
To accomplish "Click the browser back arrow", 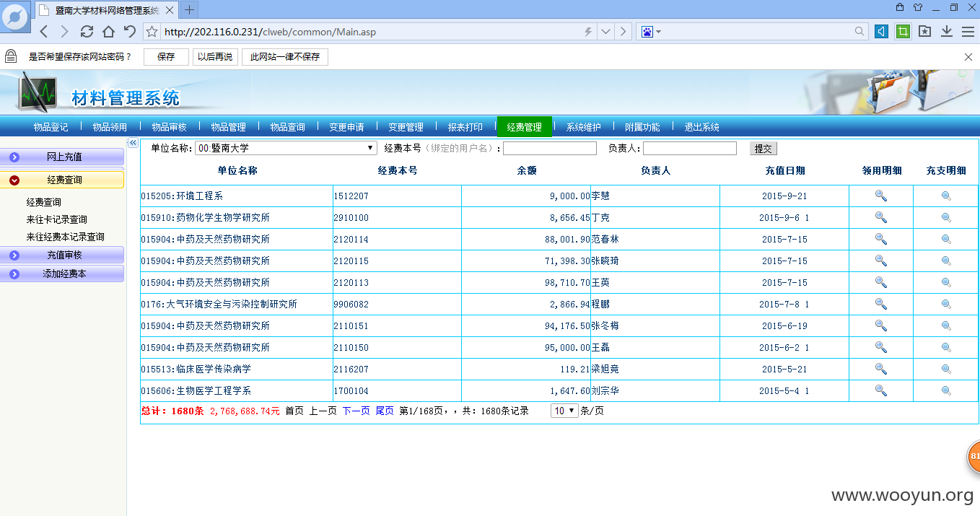I will coord(44,31).
